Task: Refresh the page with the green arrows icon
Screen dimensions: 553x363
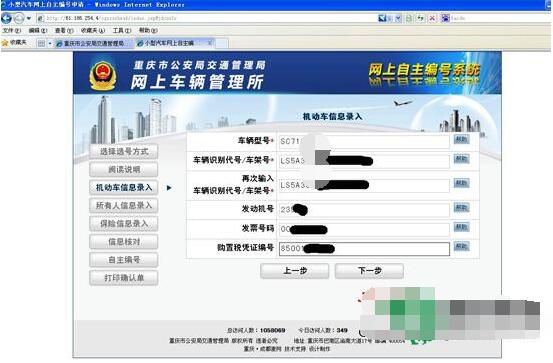Action: tap(420, 18)
